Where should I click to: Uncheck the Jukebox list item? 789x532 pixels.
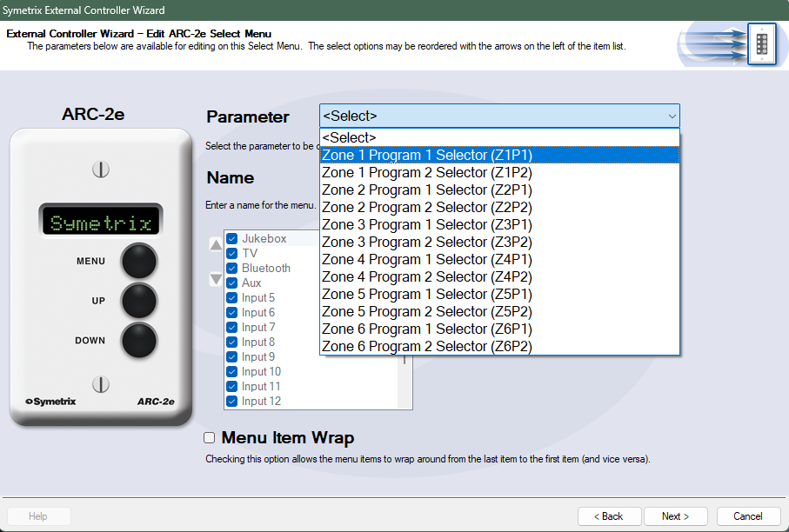pyautogui.click(x=232, y=239)
